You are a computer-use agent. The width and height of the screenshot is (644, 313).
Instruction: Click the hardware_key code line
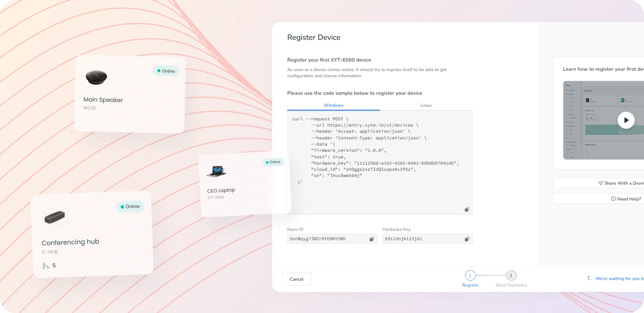(x=385, y=163)
